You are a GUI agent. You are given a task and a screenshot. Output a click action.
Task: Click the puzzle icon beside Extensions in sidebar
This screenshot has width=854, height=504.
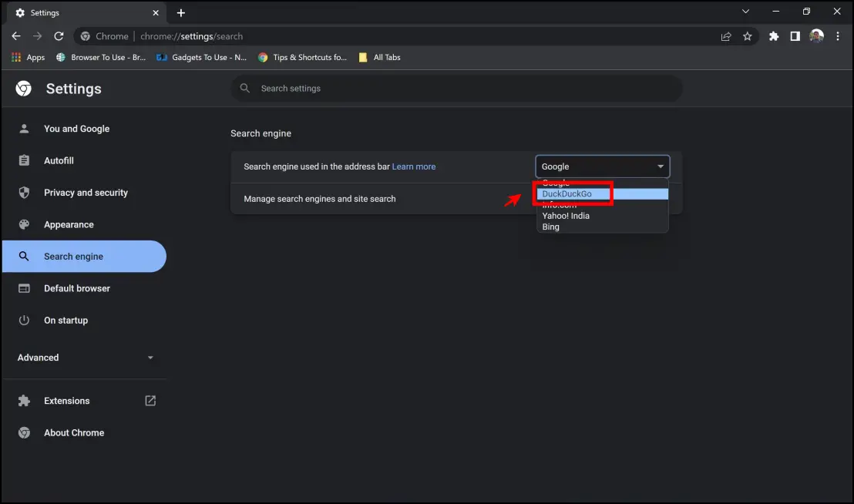pyautogui.click(x=24, y=401)
